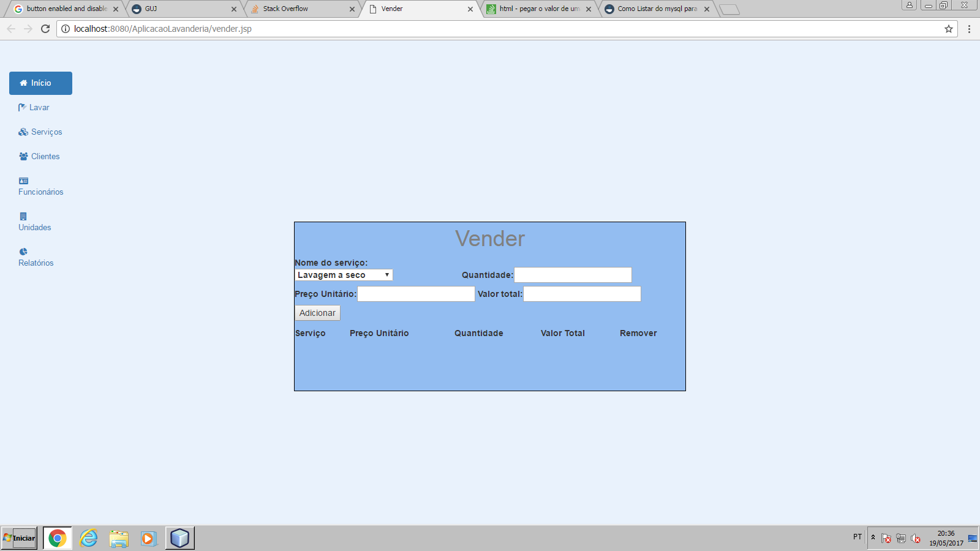The image size is (980, 551).
Task: Click the Relatórios pie chart icon
Action: 23,252
